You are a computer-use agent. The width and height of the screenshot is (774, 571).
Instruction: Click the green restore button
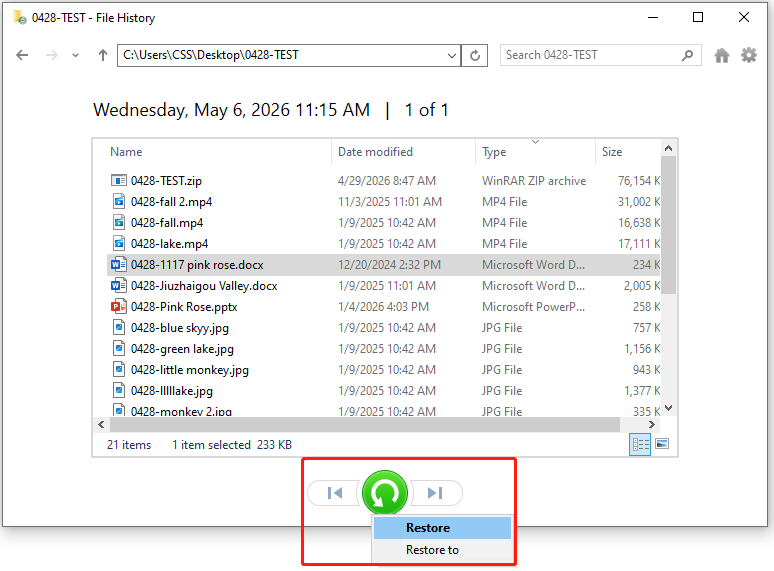click(x=385, y=493)
